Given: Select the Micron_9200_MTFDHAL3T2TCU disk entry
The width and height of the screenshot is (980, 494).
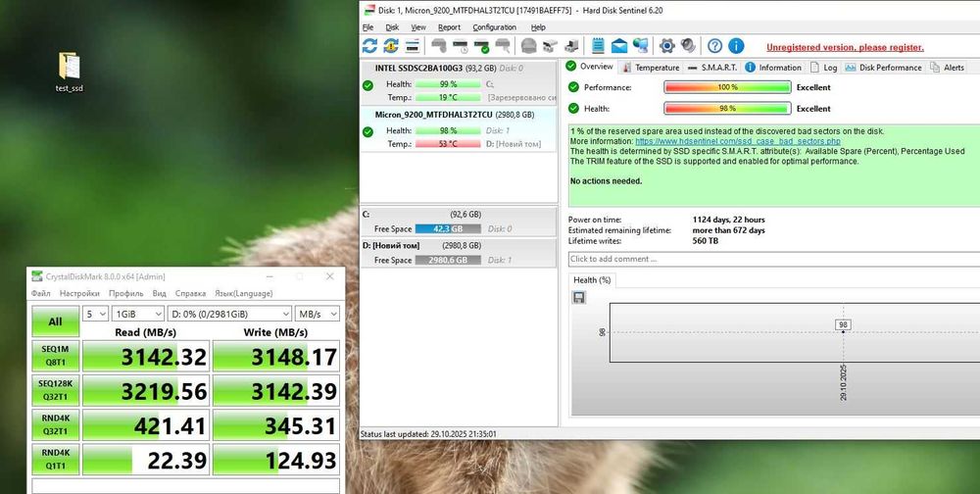Looking at the screenshot, I should [x=458, y=129].
